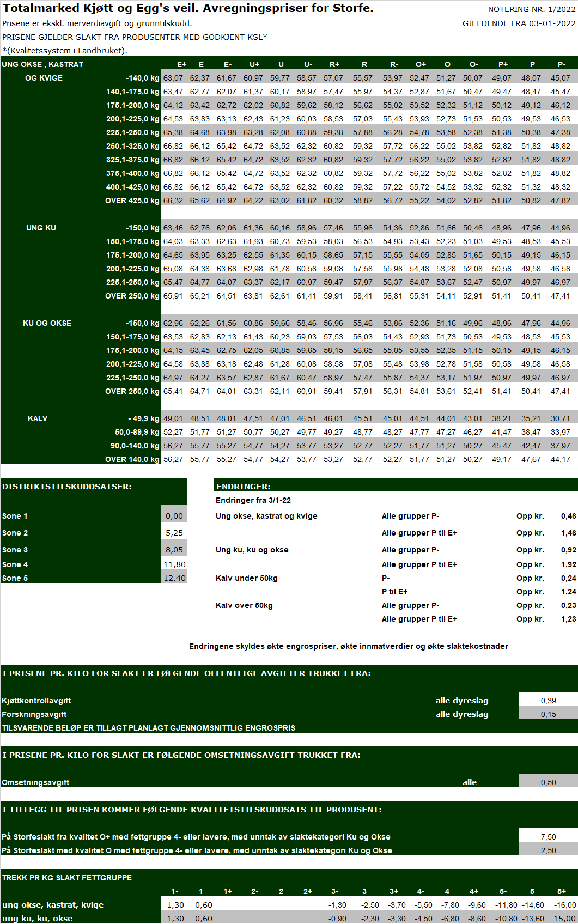Click the line "På Storfeslakt fra kvalitet O+"

[196, 837]
